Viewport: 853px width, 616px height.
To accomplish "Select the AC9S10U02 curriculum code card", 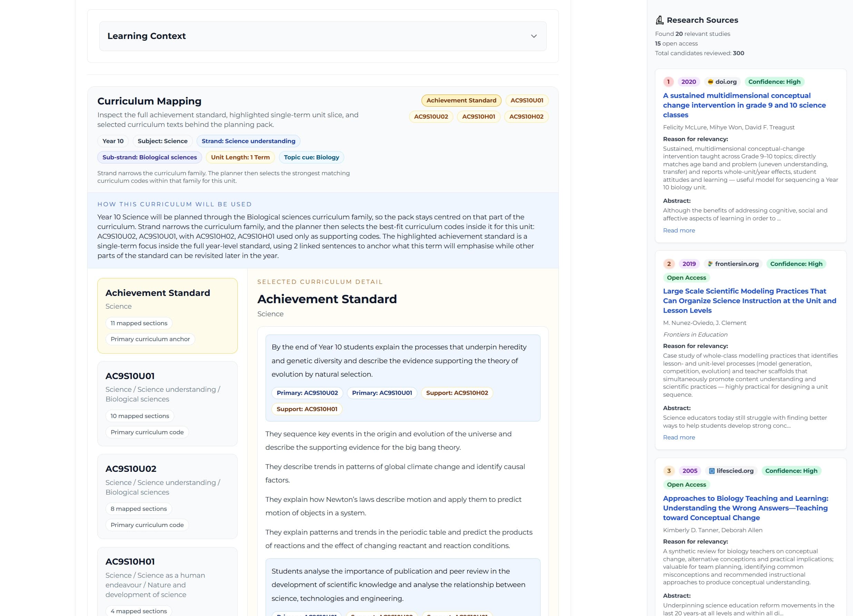I will [167, 496].
